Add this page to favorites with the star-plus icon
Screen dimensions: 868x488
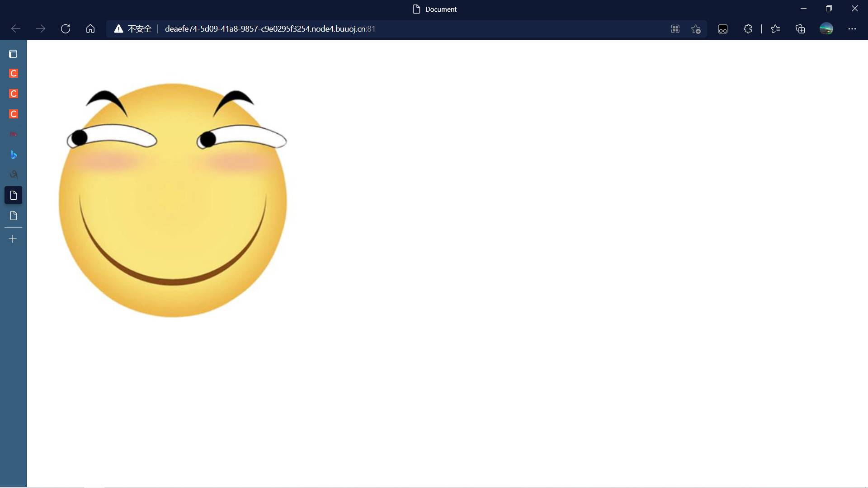696,29
